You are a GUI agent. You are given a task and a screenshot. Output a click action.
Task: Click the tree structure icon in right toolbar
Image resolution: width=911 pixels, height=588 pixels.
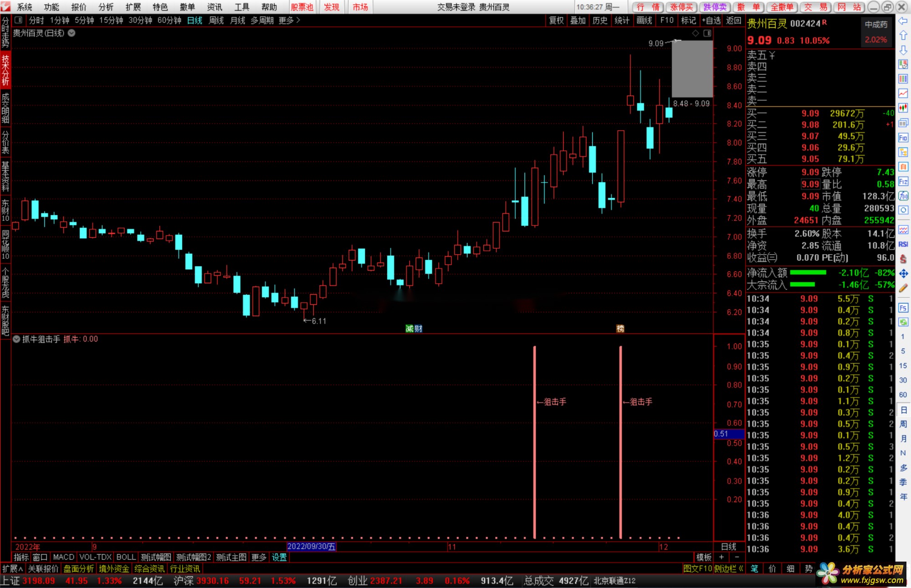pos(903,152)
